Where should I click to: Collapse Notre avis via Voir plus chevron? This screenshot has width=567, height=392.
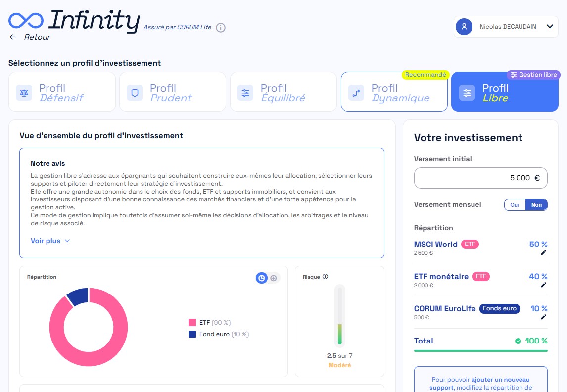(x=66, y=241)
